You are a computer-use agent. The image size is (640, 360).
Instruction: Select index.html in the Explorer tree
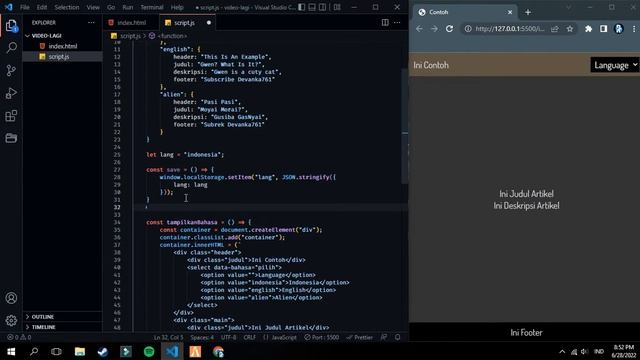(x=62, y=46)
